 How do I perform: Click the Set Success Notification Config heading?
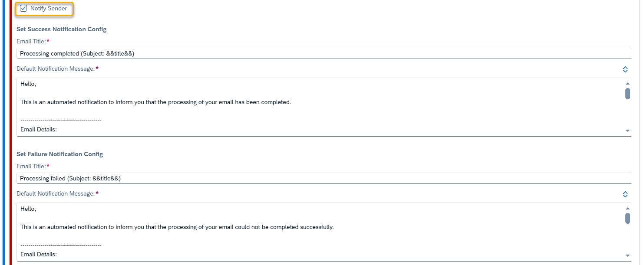61,29
